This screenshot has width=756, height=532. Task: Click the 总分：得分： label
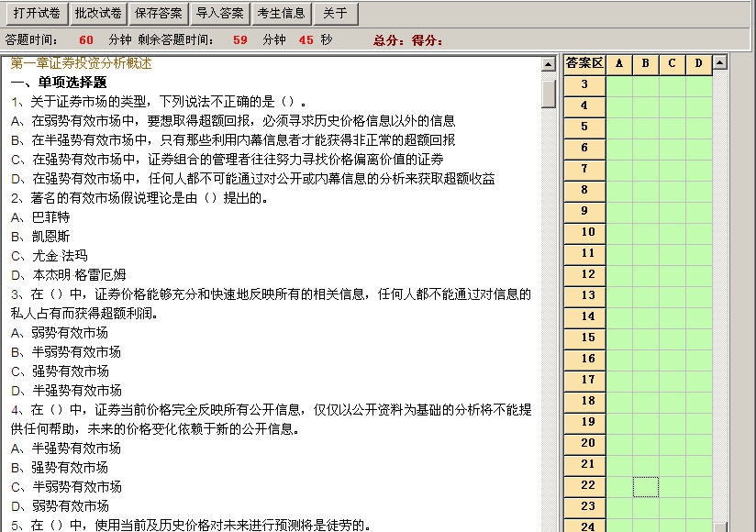408,40
